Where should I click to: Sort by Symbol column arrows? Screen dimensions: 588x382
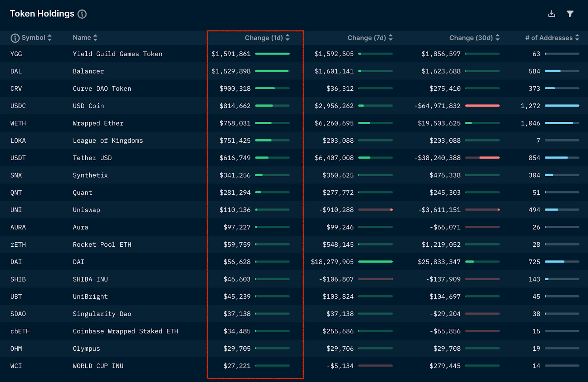[50, 38]
